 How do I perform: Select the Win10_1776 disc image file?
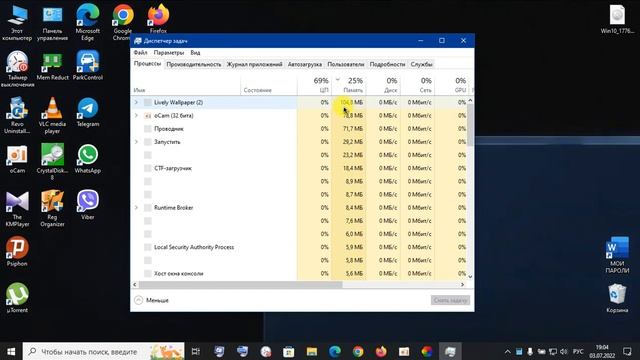click(x=617, y=20)
